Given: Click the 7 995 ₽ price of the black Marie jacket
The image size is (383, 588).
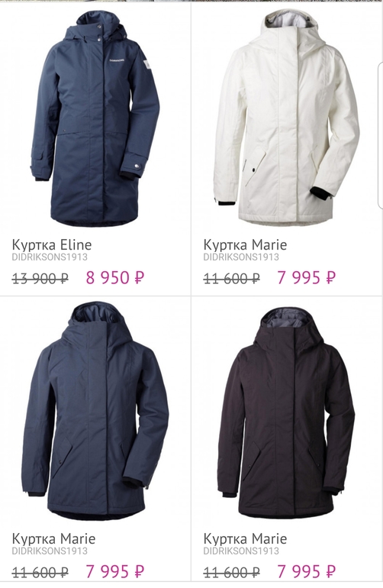Looking at the screenshot, I should [307, 572].
